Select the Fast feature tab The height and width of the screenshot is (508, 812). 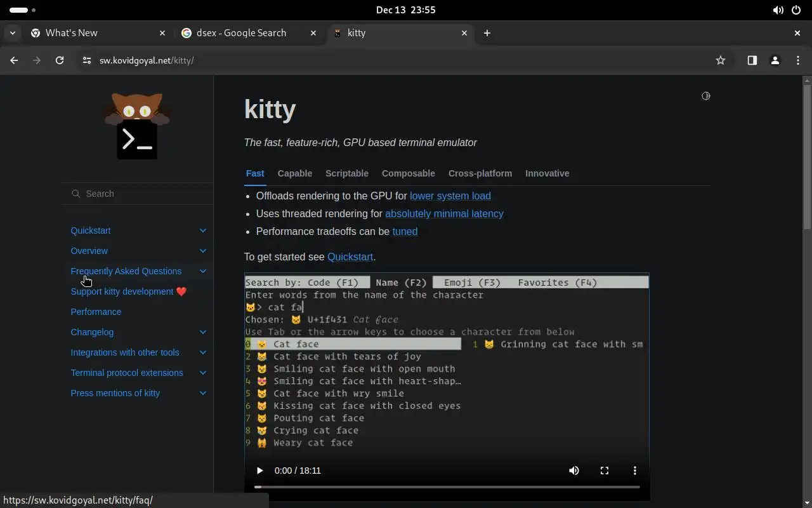click(x=255, y=173)
